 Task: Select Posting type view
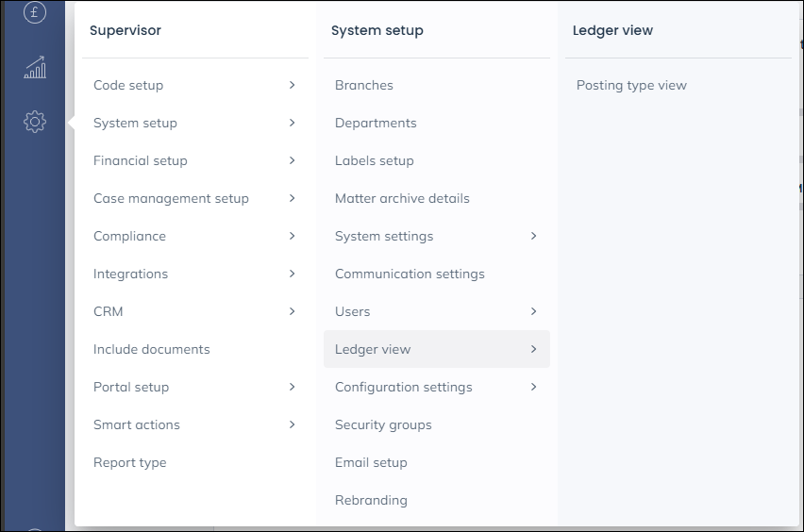click(631, 85)
